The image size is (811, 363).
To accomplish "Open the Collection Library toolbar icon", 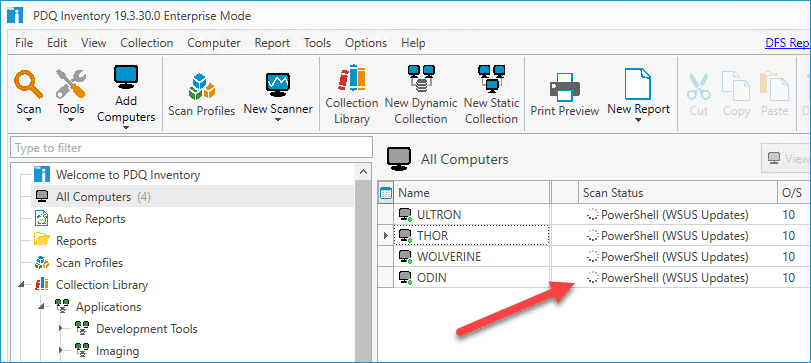I will point(352,78).
